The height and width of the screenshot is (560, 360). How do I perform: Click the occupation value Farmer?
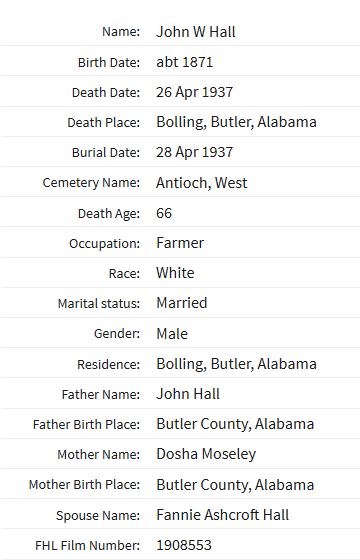(x=180, y=243)
